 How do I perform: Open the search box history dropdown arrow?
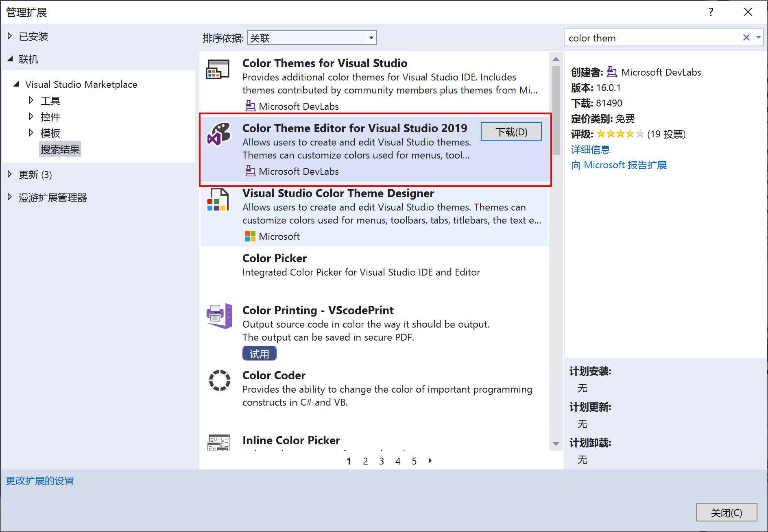(x=758, y=37)
